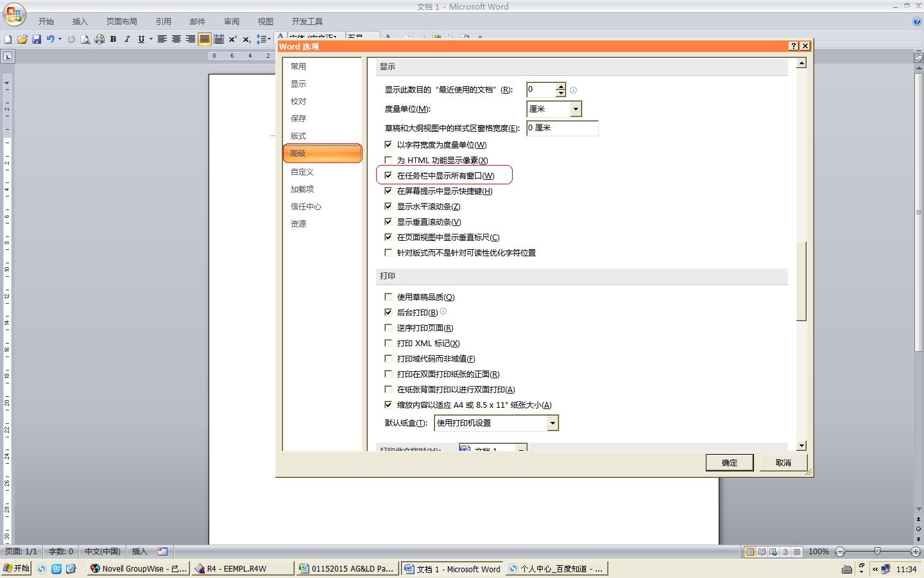924x578 pixels.
Task: Click the quick print printer icon
Action: point(99,39)
